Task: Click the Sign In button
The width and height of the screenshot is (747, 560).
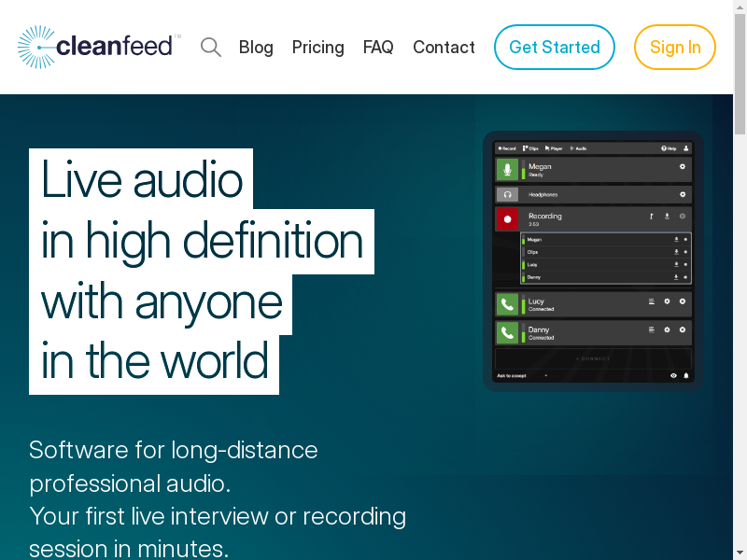Action: (x=675, y=47)
